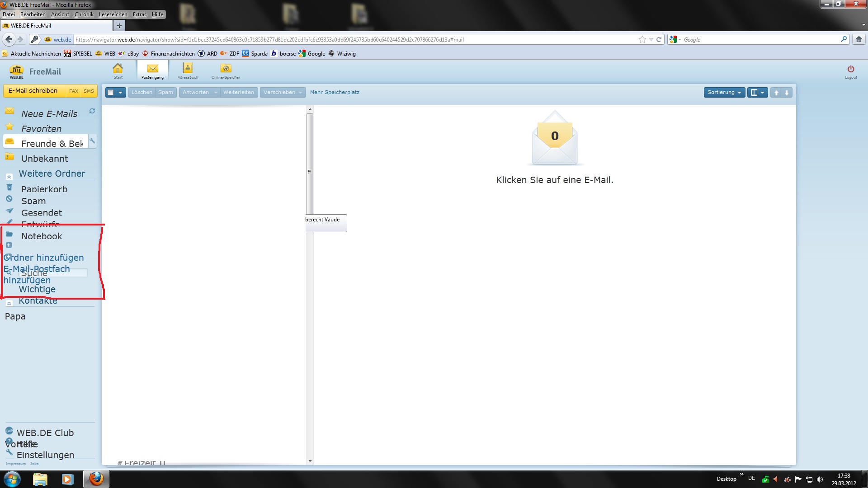
Task: Tick the select-all emails checkbox
Action: click(x=111, y=93)
